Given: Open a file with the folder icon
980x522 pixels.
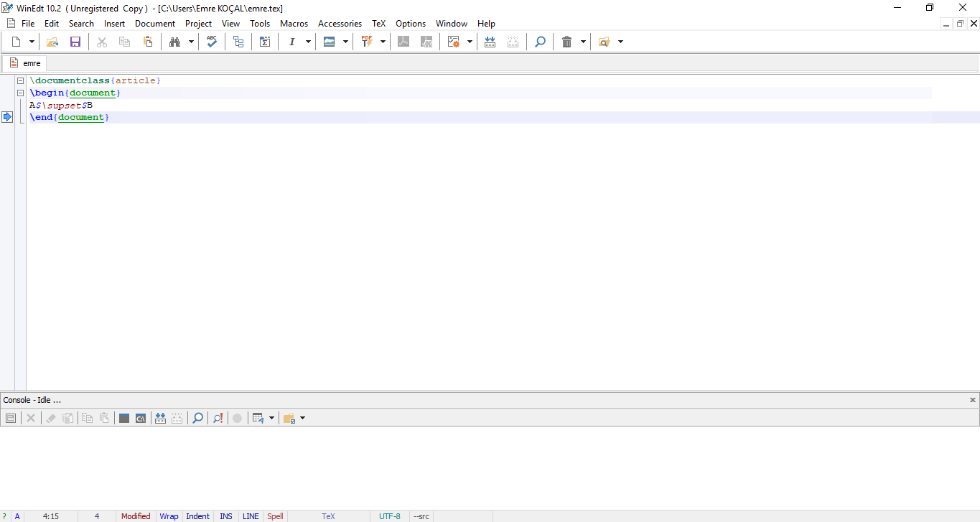Looking at the screenshot, I should (x=52, y=42).
